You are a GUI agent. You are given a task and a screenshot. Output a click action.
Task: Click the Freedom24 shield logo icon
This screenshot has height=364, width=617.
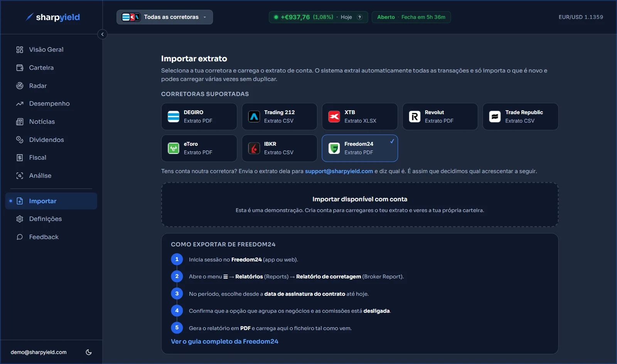(x=334, y=148)
